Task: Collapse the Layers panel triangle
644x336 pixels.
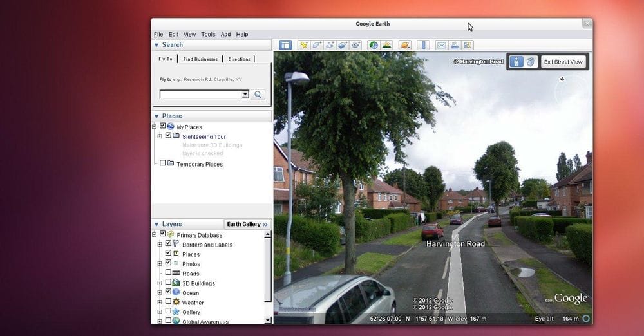Action: point(156,224)
